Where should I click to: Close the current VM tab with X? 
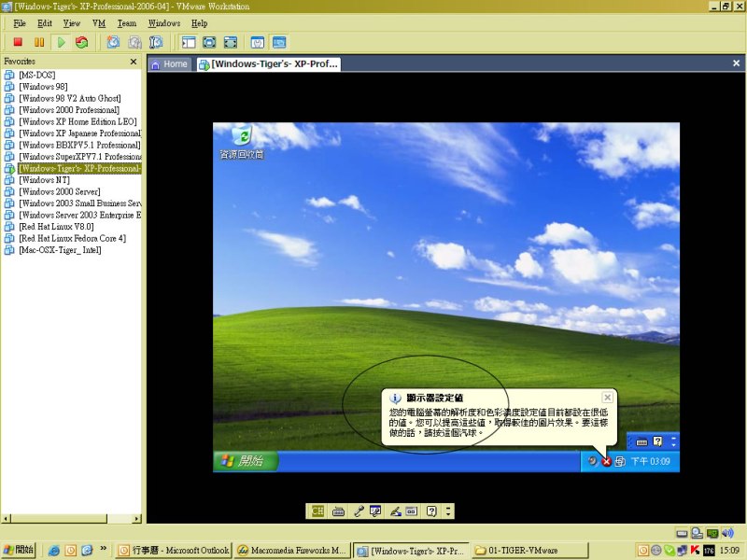click(736, 63)
